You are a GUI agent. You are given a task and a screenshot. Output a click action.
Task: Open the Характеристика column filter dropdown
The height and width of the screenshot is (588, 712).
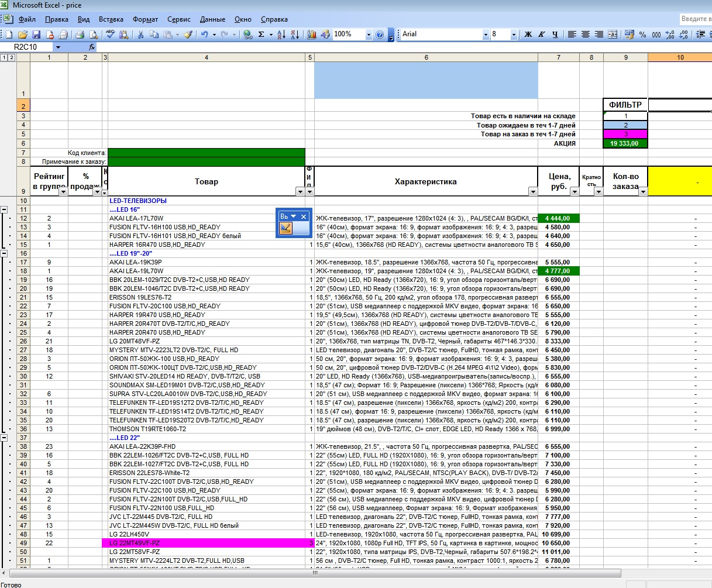pyautogui.click(x=533, y=192)
